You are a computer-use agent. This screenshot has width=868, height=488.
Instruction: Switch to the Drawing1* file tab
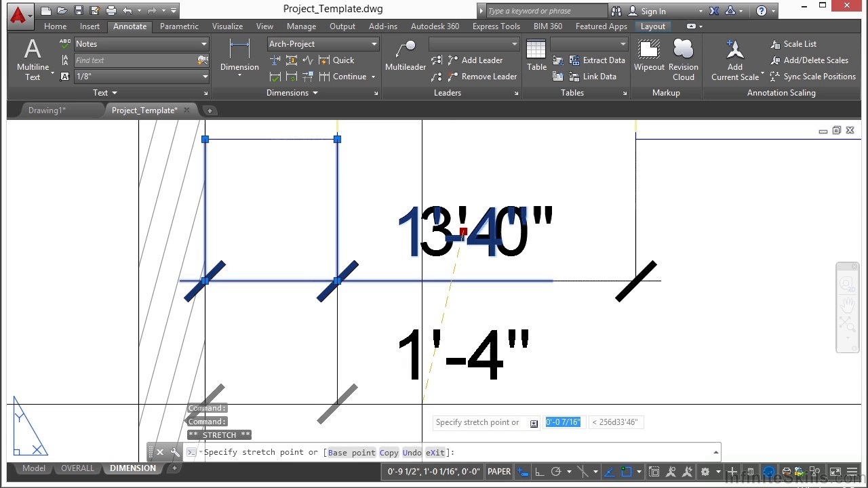(x=47, y=110)
